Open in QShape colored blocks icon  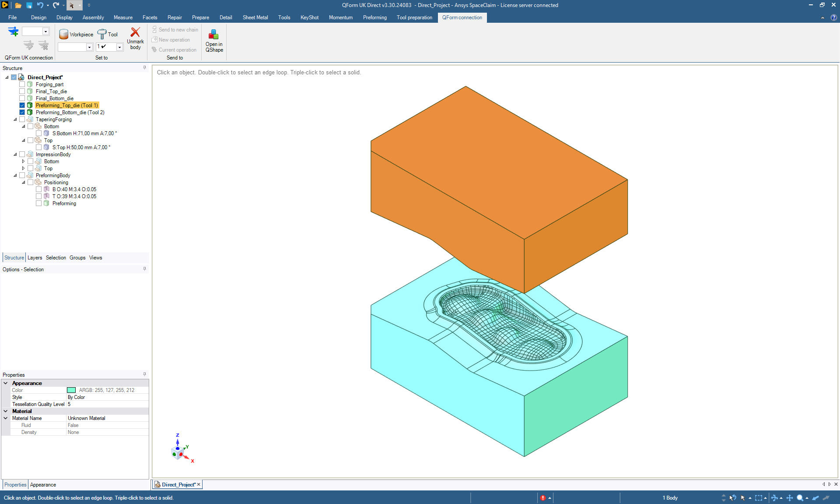point(214,35)
